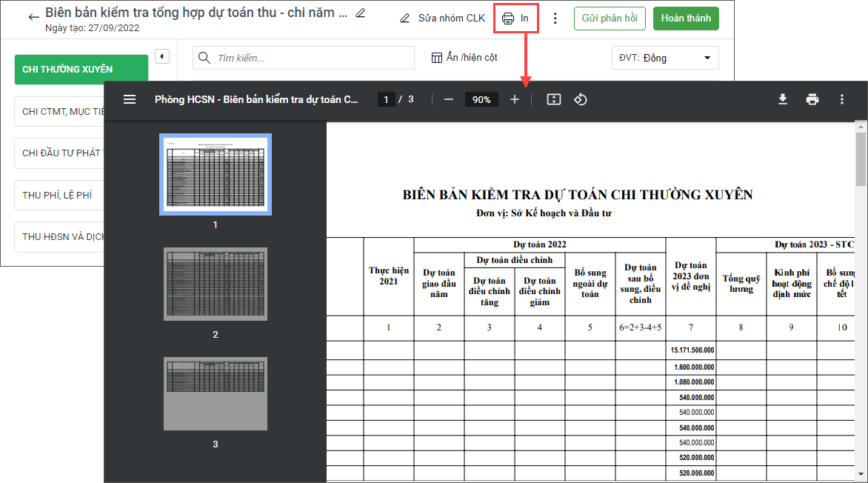Click the In print button
This screenshot has height=483, width=868.
pos(515,18)
